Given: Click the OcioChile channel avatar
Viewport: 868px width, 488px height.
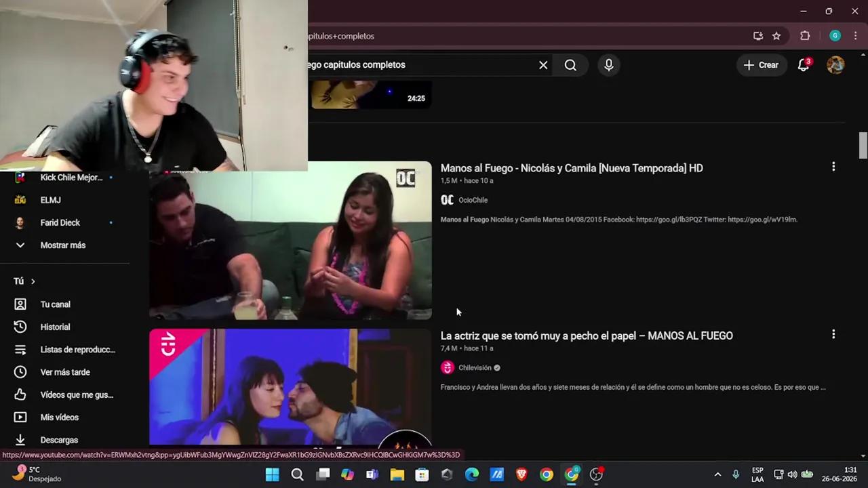Looking at the screenshot, I should coord(447,200).
